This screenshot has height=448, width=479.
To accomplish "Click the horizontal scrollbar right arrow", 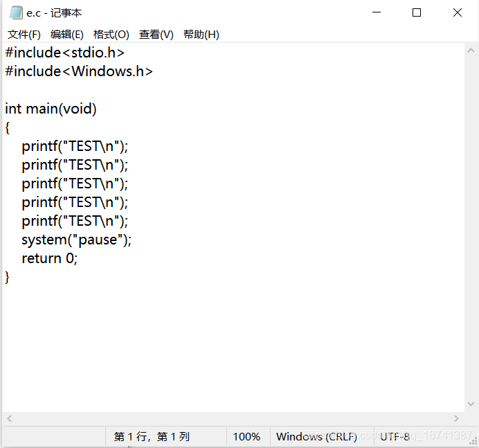I will (x=456, y=419).
